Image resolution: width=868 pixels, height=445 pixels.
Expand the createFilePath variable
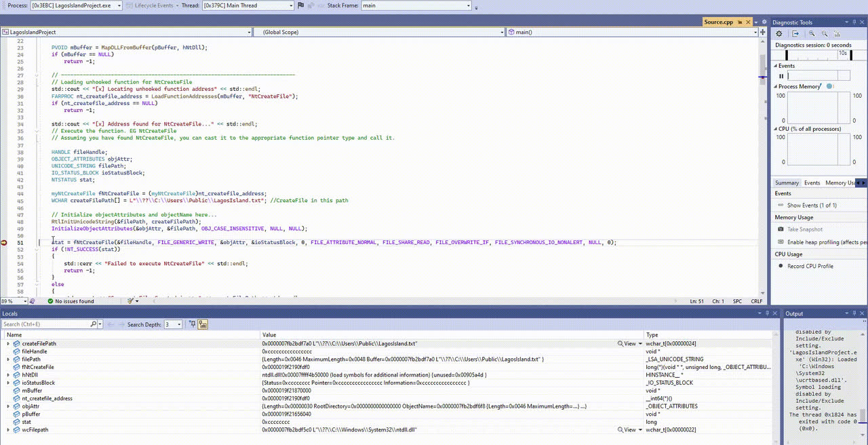pyautogui.click(x=8, y=344)
